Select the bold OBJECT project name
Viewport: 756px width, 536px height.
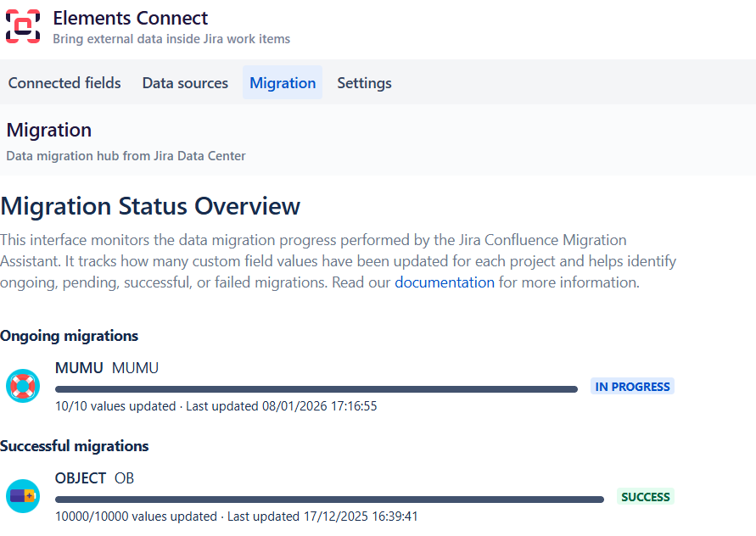(81, 478)
